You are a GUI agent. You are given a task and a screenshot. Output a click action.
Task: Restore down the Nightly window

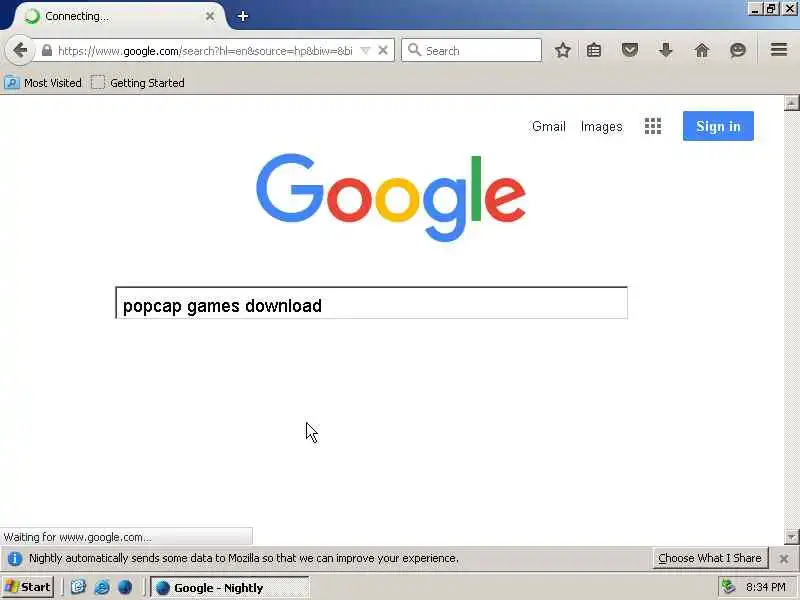coord(771,9)
